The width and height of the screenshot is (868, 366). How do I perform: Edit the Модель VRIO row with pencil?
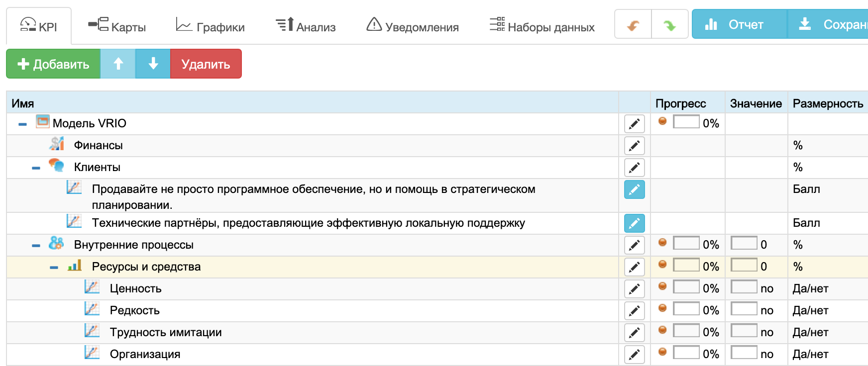point(634,124)
